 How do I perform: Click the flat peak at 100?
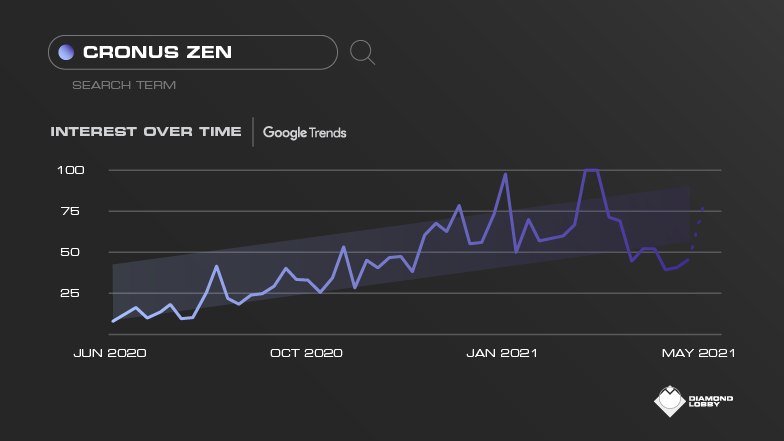click(x=591, y=170)
